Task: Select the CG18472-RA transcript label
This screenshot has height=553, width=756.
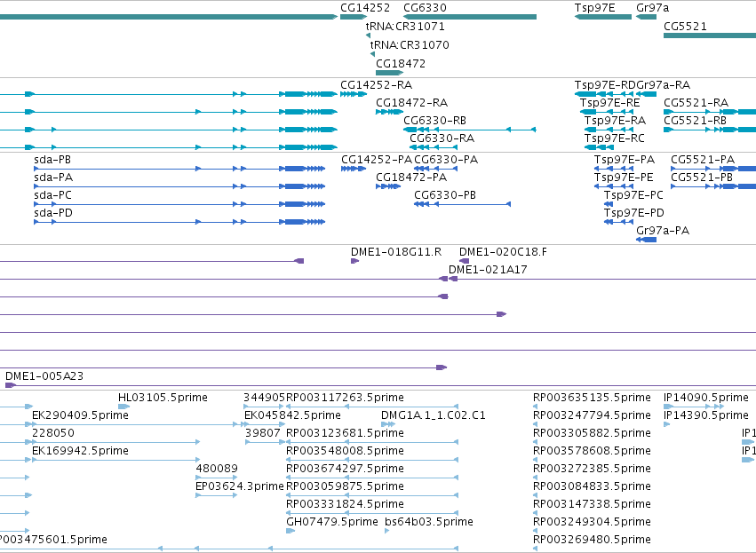Action: click(x=411, y=103)
